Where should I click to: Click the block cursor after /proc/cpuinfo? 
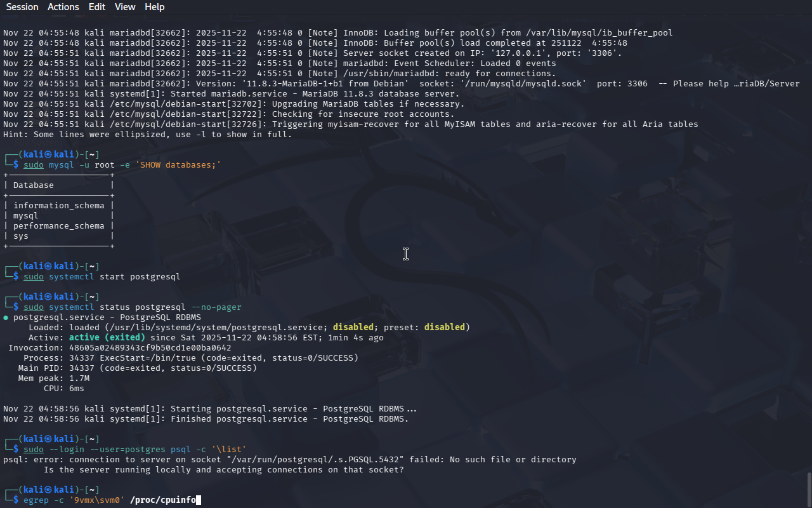199,500
